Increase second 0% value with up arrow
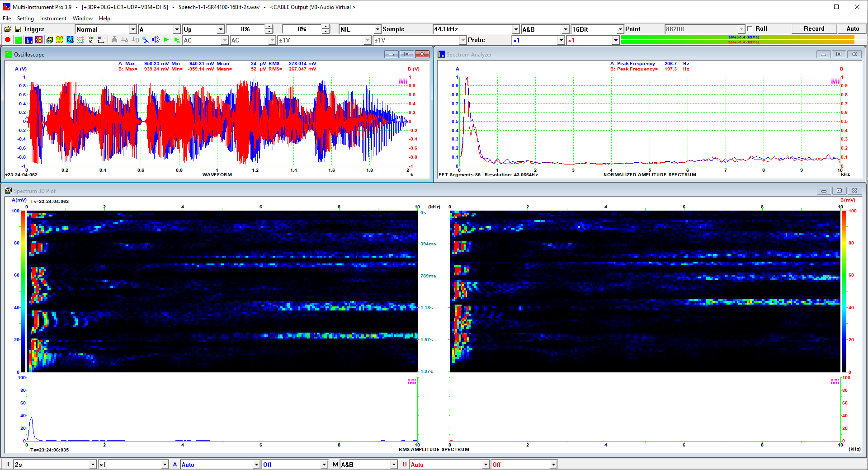This screenshot has width=868, height=470. (x=325, y=27)
